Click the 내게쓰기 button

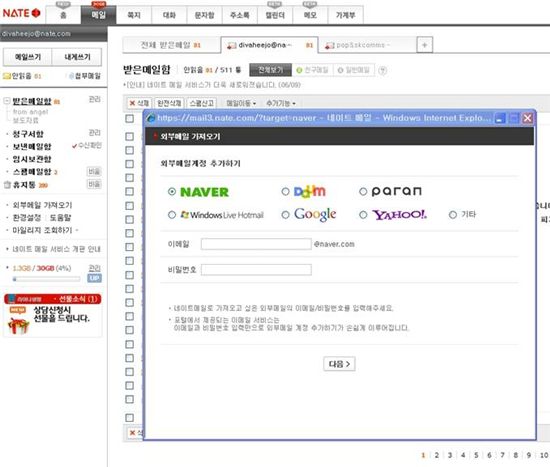tap(77, 57)
